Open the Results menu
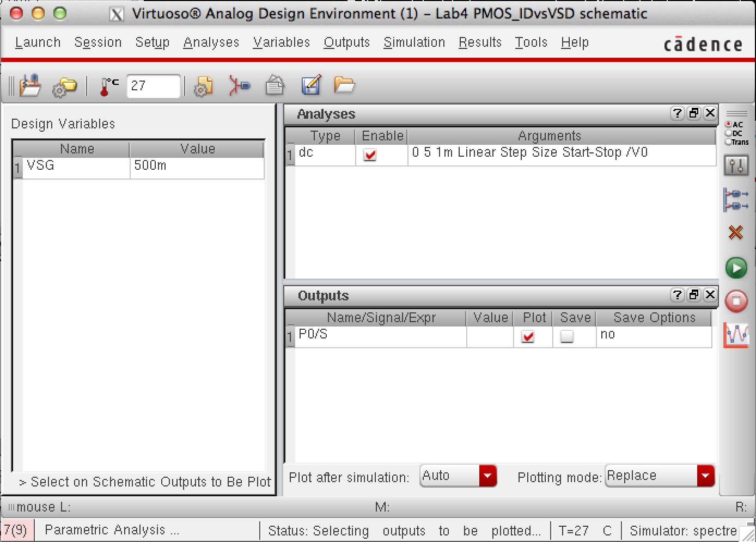This screenshot has width=756, height=542. point(480,42)
